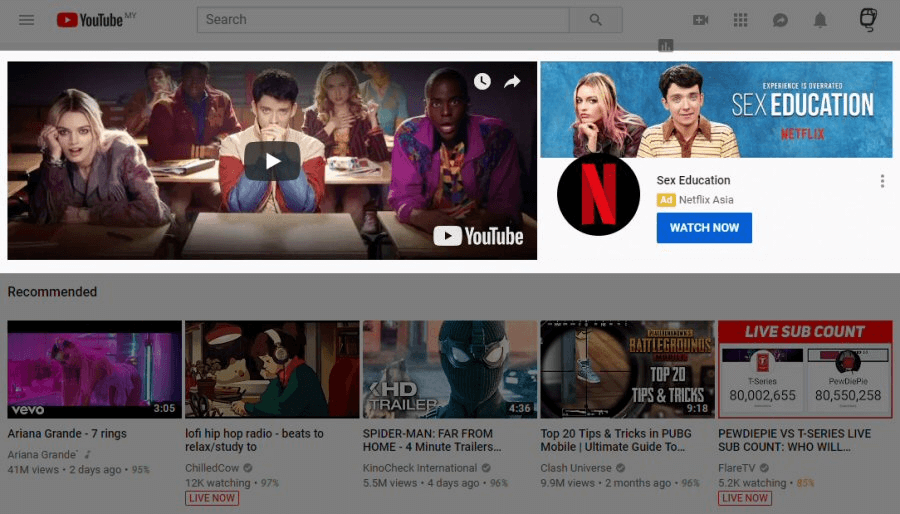
Task: Open the account avatar menu
Action: [868, 19]
